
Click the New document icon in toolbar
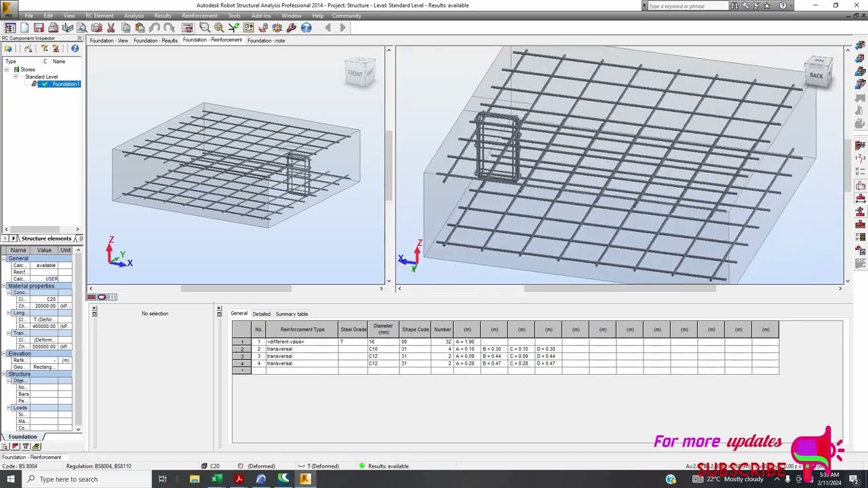coord(24,28)
